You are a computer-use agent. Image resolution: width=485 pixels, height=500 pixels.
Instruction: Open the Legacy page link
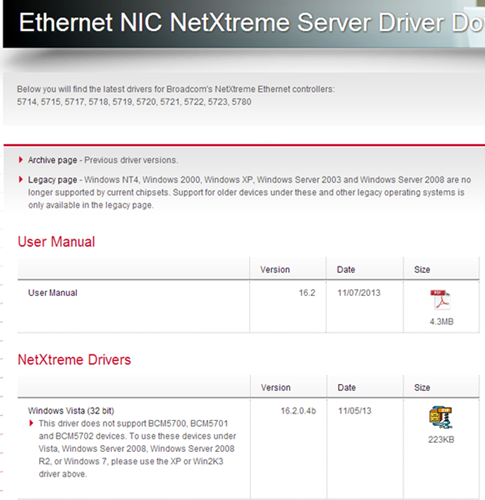(x=52, y=180)
